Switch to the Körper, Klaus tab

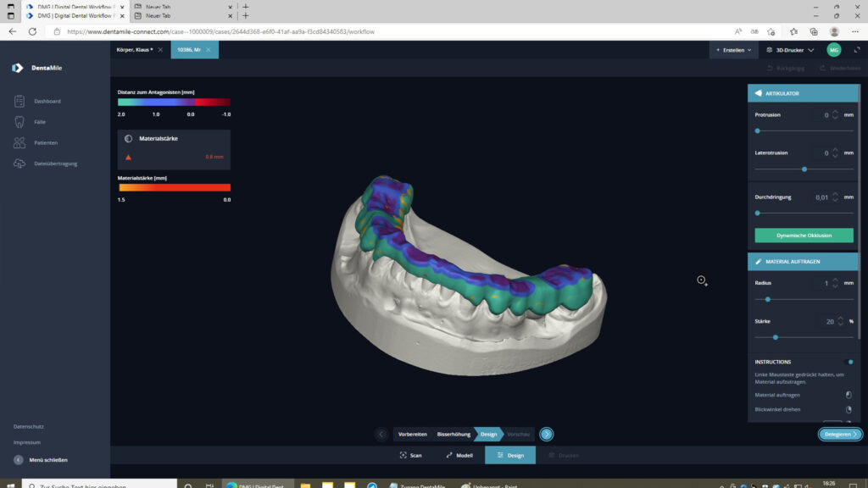[140, 50]
